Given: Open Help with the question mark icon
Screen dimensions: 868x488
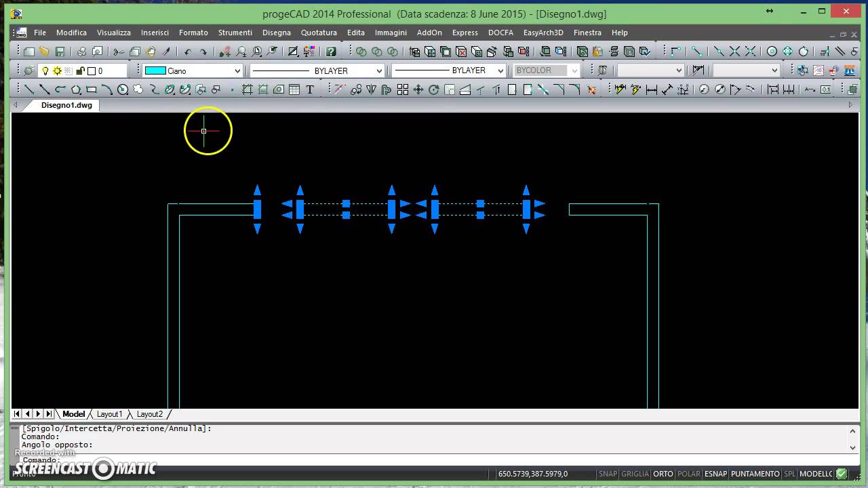Looking at the screenshot, I should pyautogui.click(x=331, y=52).
